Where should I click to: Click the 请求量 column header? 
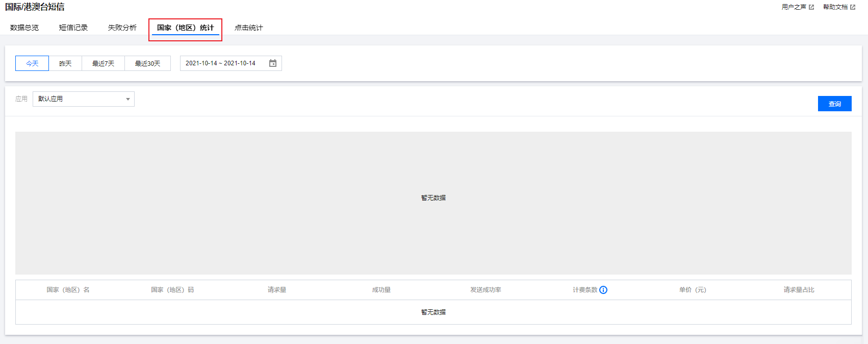277,290
